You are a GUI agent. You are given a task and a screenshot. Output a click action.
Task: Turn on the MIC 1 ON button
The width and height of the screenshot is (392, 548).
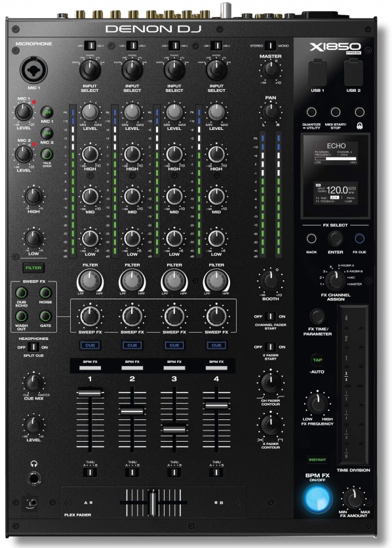click(47, 112)
